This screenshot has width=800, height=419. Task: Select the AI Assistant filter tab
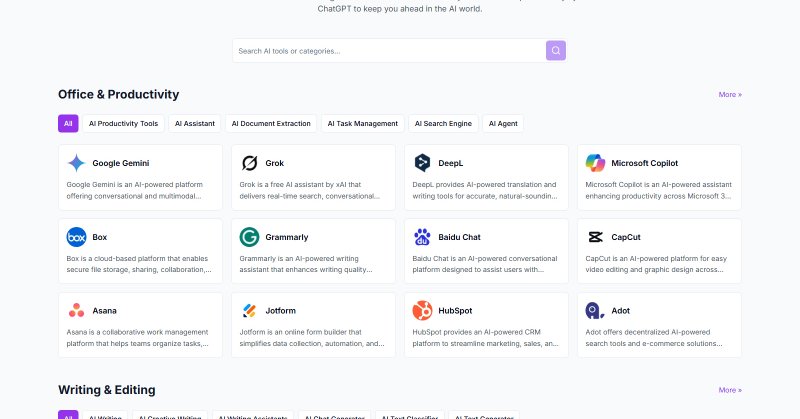(195, 124)
